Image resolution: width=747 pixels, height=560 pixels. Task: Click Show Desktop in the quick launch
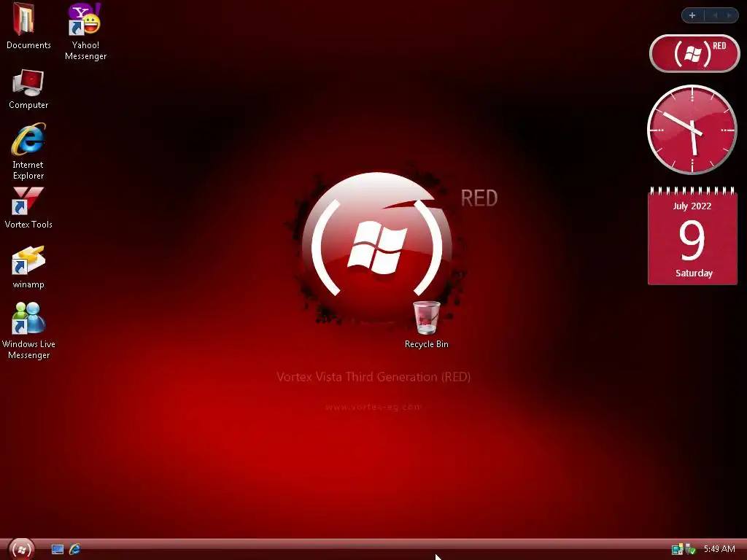[58, 549]
